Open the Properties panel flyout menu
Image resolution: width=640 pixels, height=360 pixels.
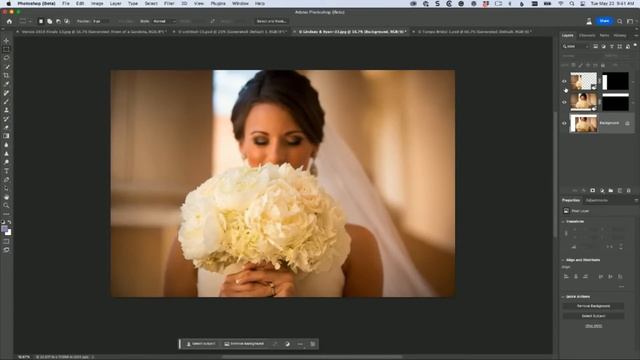(636, 200)
